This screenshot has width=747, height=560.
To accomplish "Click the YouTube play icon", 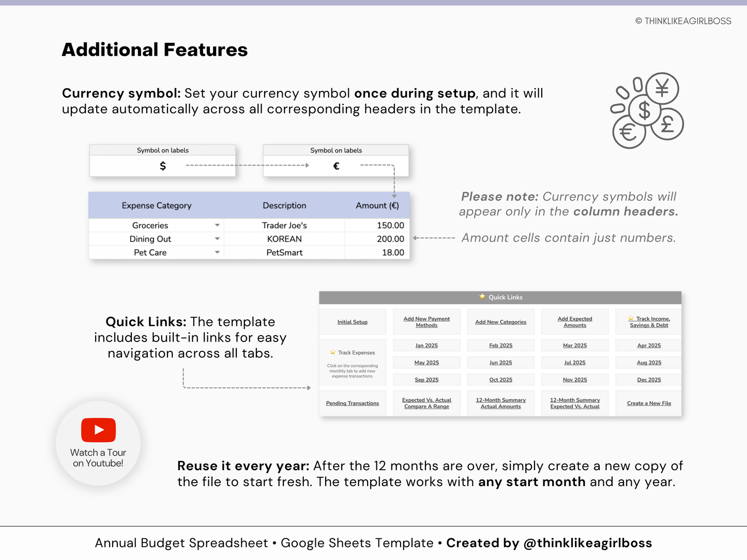I will [x=98, y=430].
